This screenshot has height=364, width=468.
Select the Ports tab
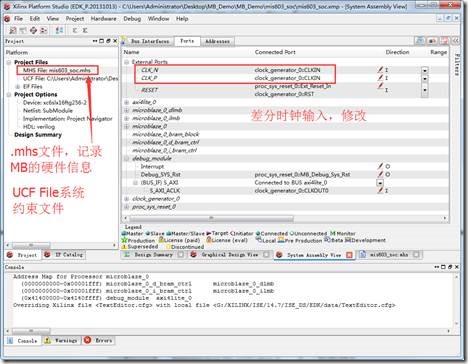pos(187,41)
